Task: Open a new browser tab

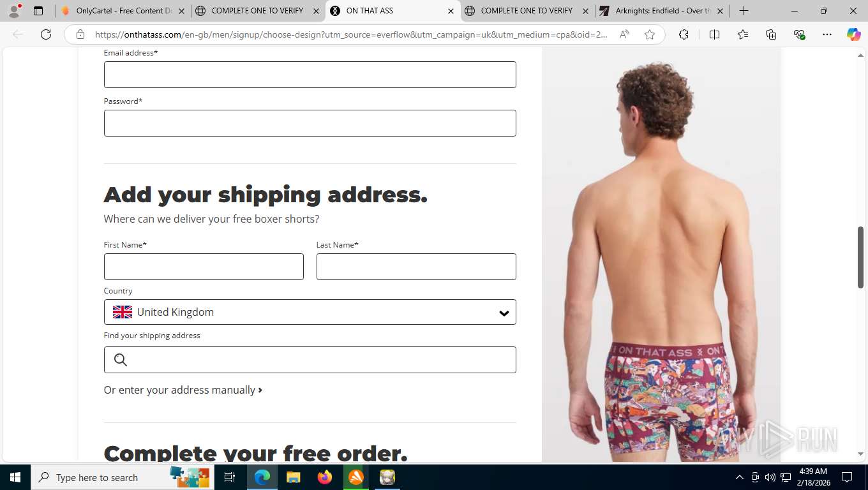Action: tap(744, 11)
